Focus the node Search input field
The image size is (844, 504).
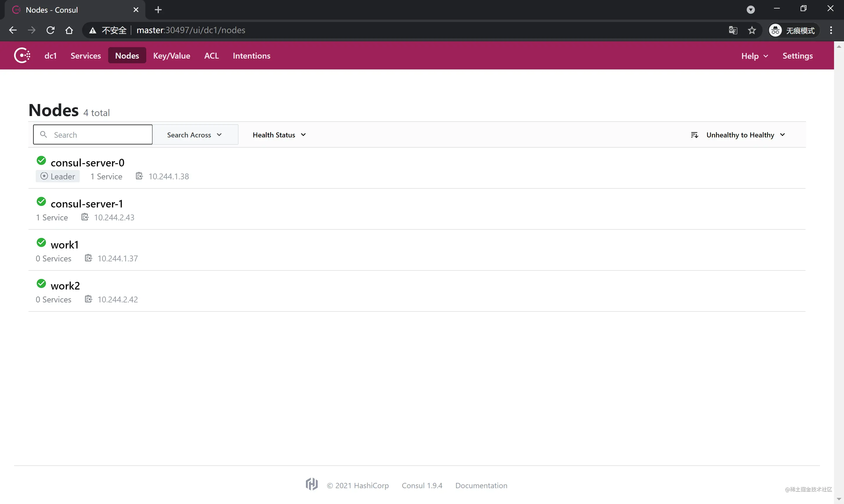pos(93,134)
